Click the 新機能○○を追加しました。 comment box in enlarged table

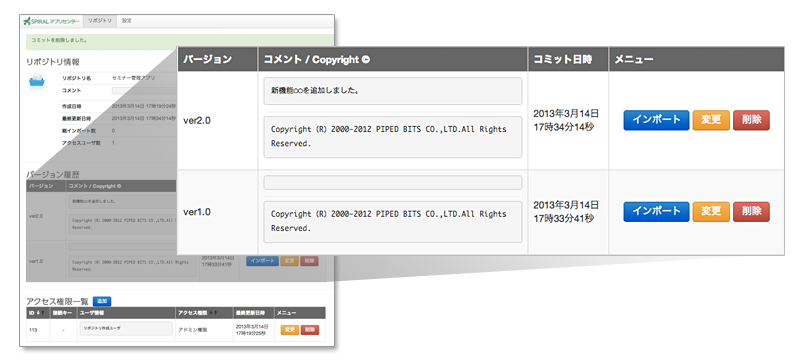click(x=393, y=91)
